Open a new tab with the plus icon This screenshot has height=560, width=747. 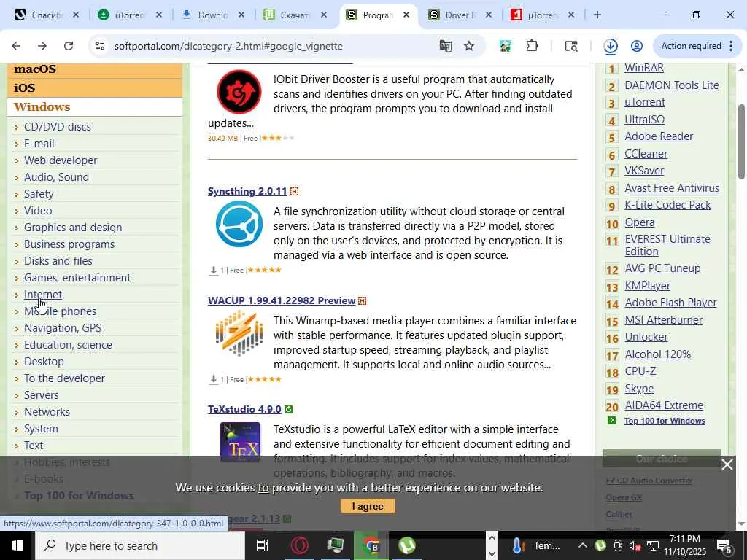point(597,15)
